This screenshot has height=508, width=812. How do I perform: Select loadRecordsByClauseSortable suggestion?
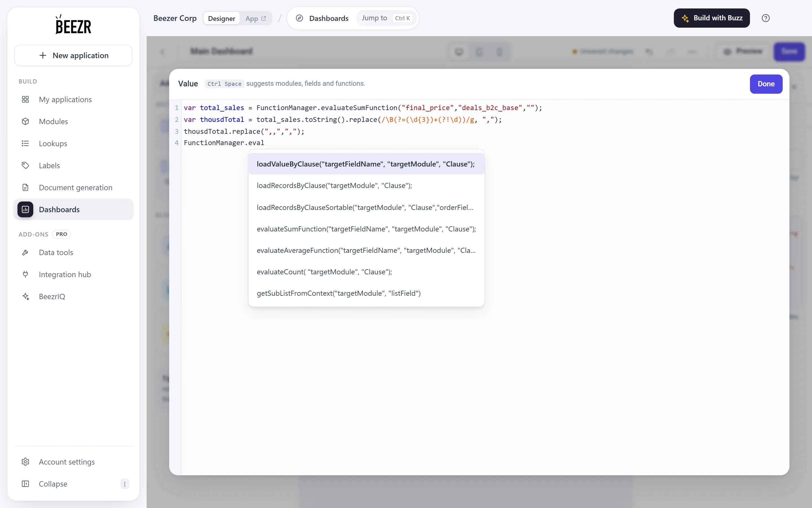click(x=366, y=207)
